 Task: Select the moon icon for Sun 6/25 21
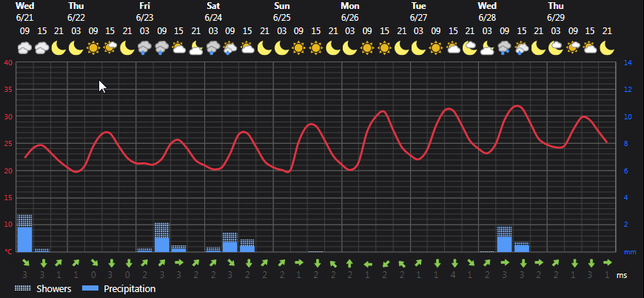click(x=333, y=48)
